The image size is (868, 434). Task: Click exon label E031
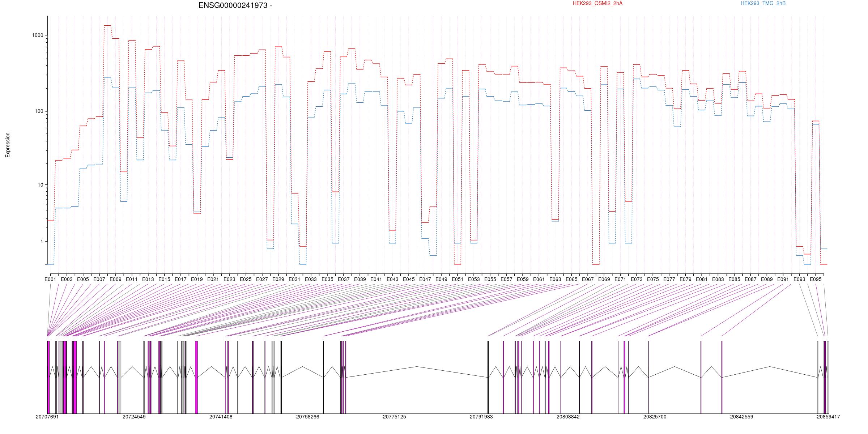(x=294, y=279)
